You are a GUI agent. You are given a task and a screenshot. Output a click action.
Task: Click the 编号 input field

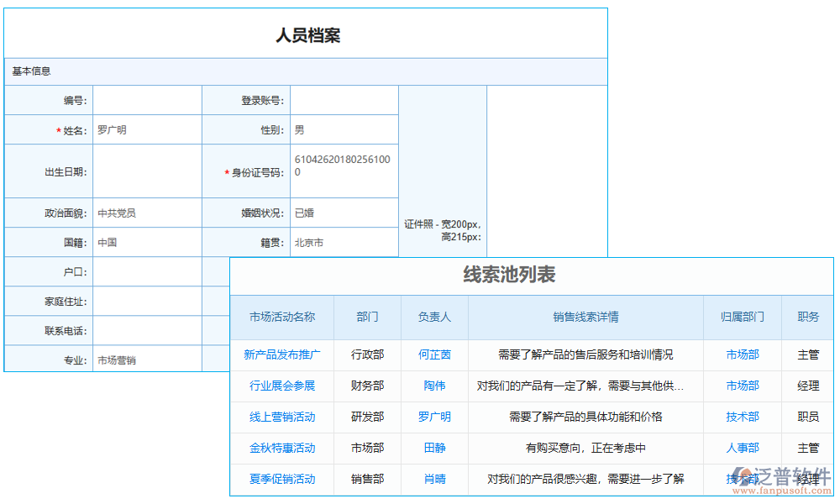point(147,101)
